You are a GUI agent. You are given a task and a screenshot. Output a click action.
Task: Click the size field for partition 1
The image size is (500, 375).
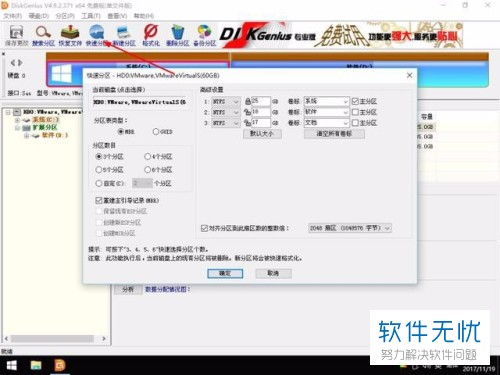[x=260, y=101]
